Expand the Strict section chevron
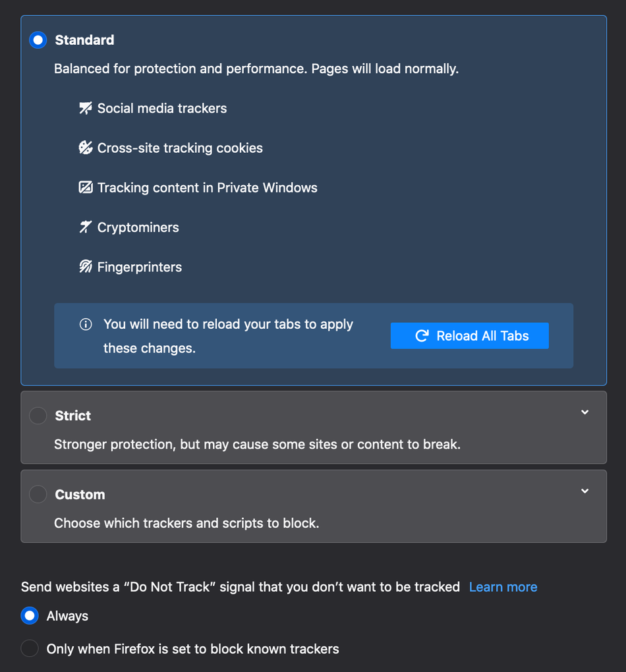This screenshot has height=672, width=626. click(x=584, y=412)
